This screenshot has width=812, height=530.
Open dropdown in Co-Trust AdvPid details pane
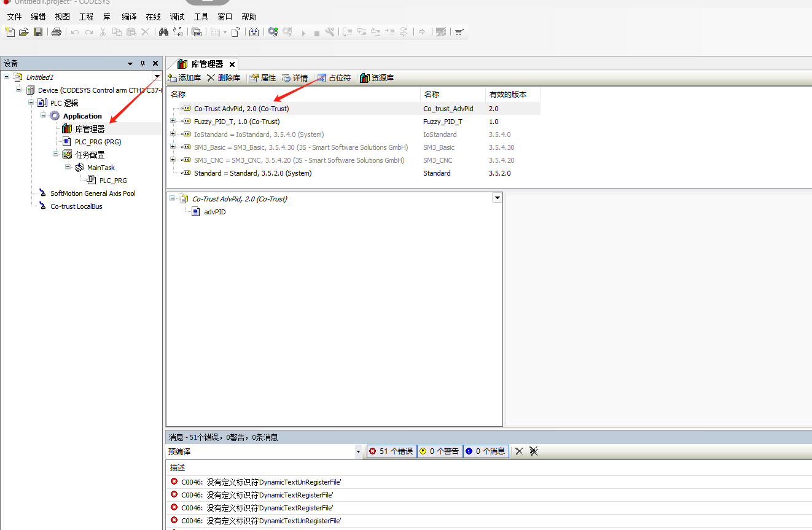click(x=497, y=198)
